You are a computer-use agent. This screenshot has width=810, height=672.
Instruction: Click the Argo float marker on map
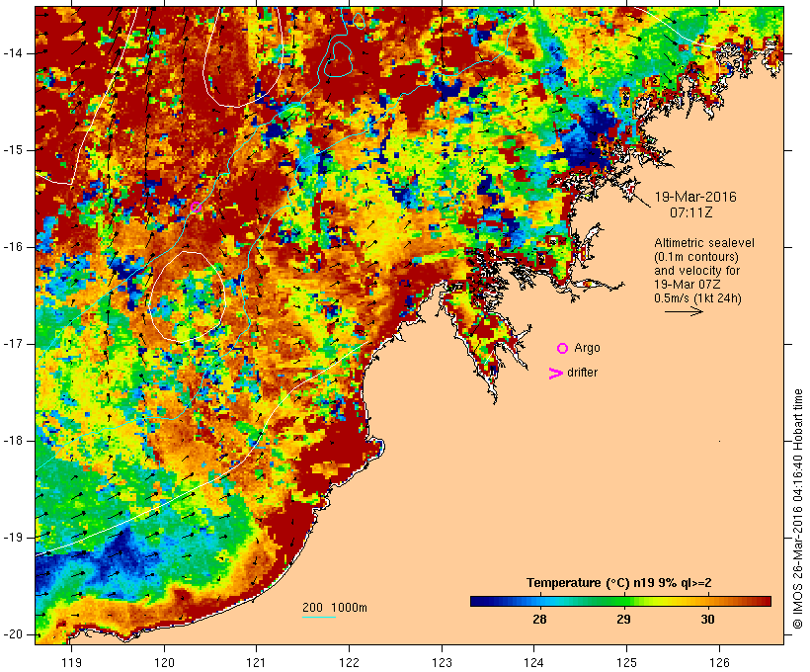(x=196, y=208)
